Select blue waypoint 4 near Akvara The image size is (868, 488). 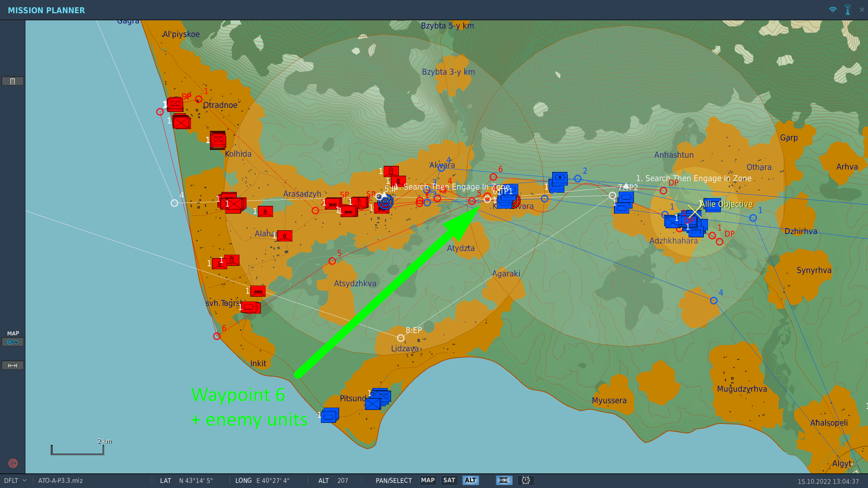pos(441,167)
